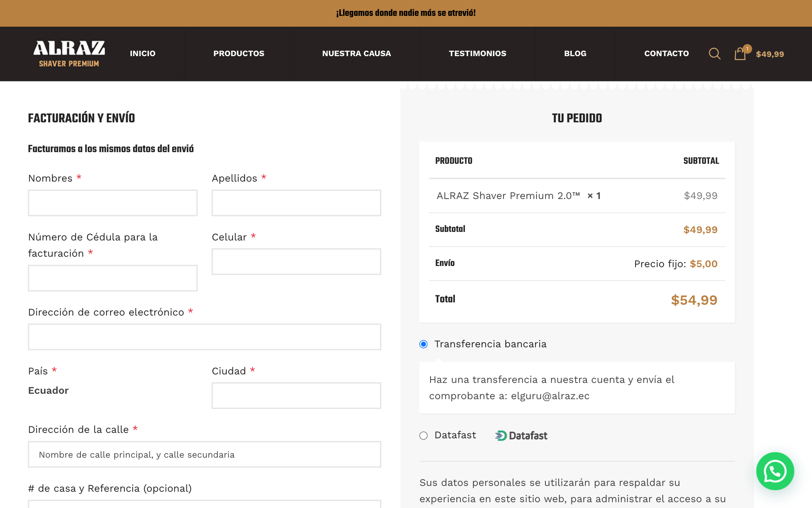Click the $5,00 shipping price

(x=704, y=264)
